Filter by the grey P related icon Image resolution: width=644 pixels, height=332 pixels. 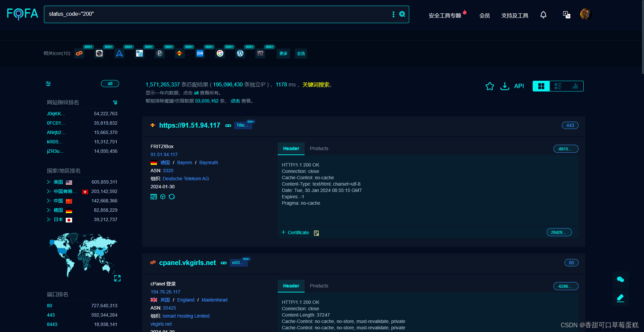click(160, 53)
